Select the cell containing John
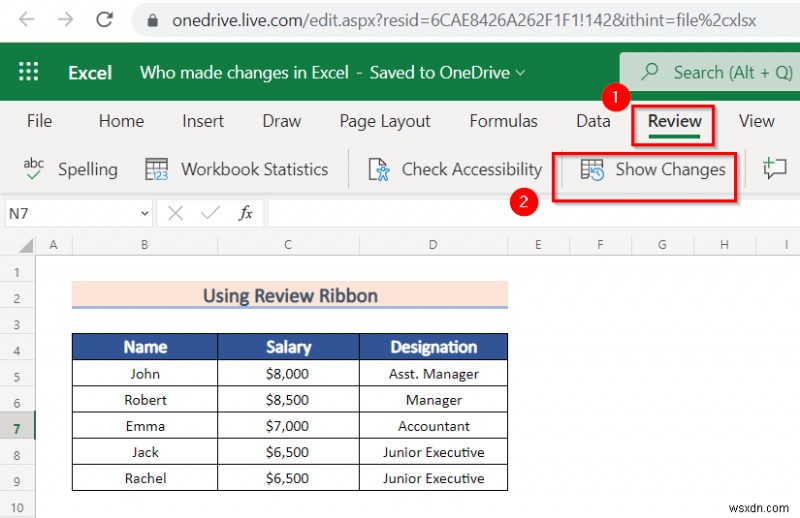Viewport: 800px width, 518px height. (x=145, y=374)
